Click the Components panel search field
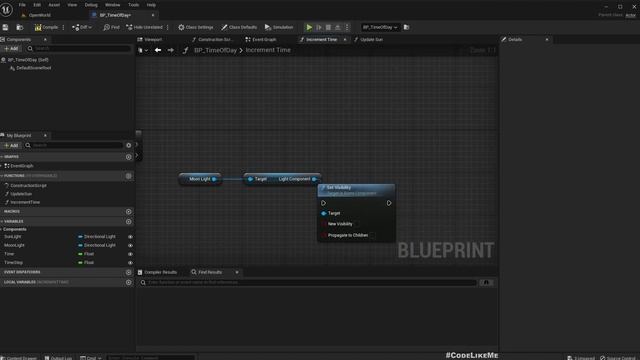Image resolution: width=640 pixels, height=360 pixels. [x=78, y=49]
